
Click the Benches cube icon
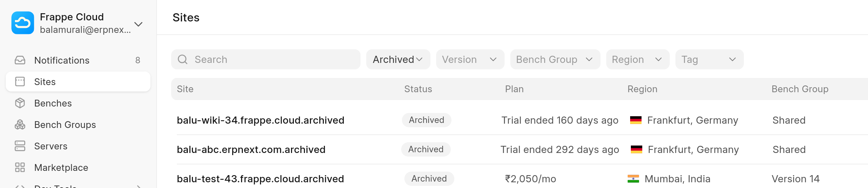(x=20, y=103)
